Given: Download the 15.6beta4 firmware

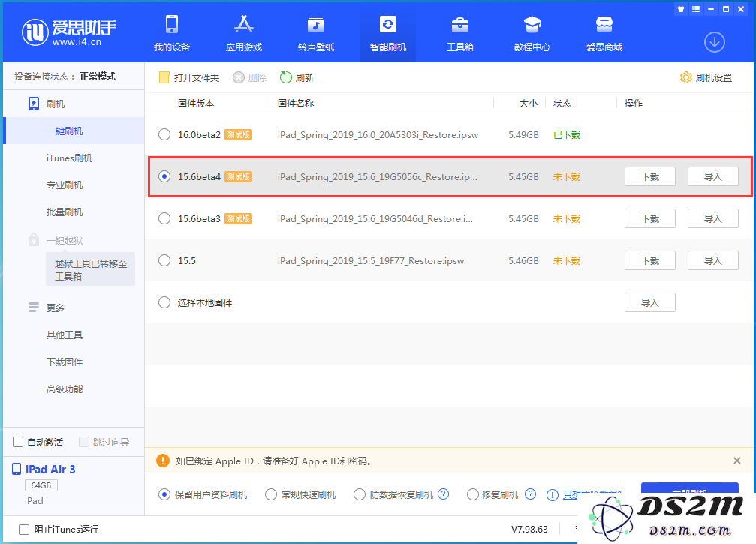Looking at the screenshot, I should (650, 176).
